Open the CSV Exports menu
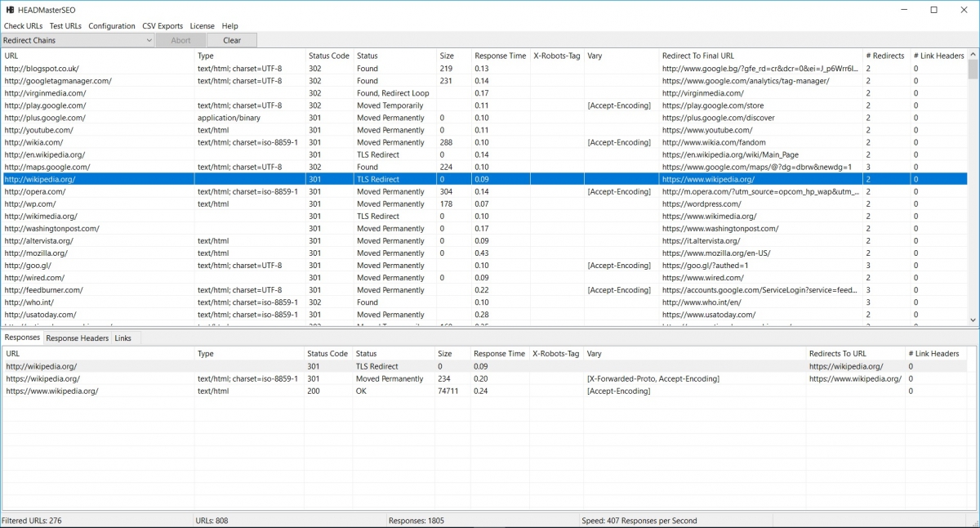Viewport: 980px width, 528px height. 163,26
